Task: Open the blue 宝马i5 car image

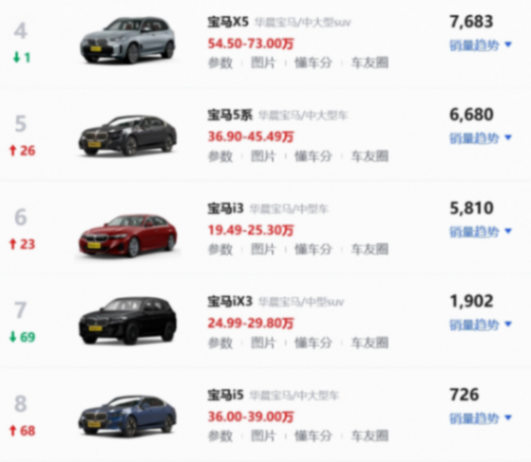Action: pyautogui.click(x=127, y=416)
